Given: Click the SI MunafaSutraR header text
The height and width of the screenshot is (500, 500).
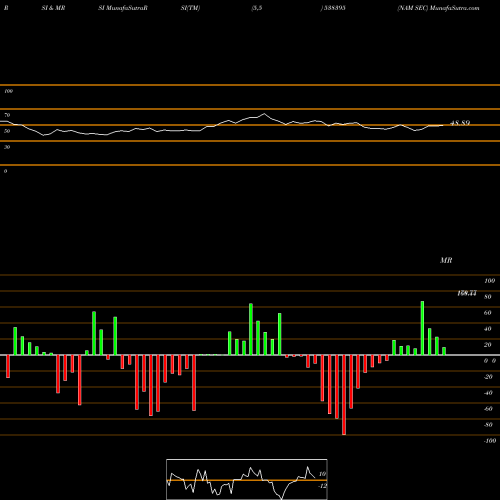Looking at the screenshot, I should point(123,8).
